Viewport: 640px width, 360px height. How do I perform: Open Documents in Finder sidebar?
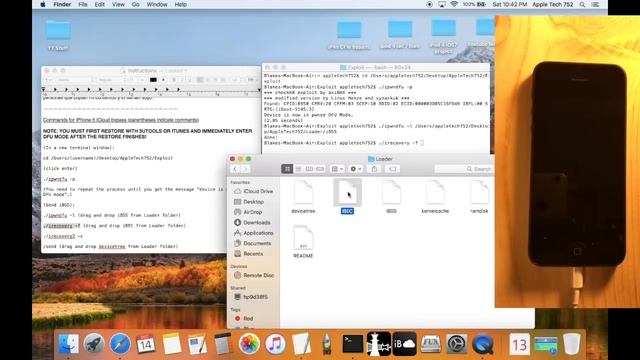point(253,243)
